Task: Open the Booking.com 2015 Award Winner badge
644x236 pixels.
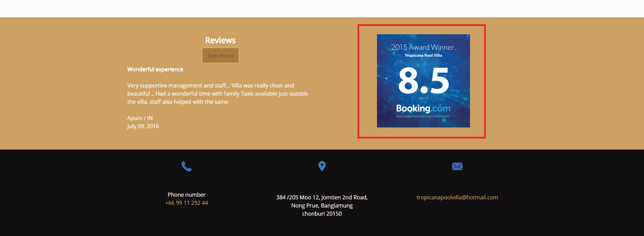Action: tap(423, 81)
